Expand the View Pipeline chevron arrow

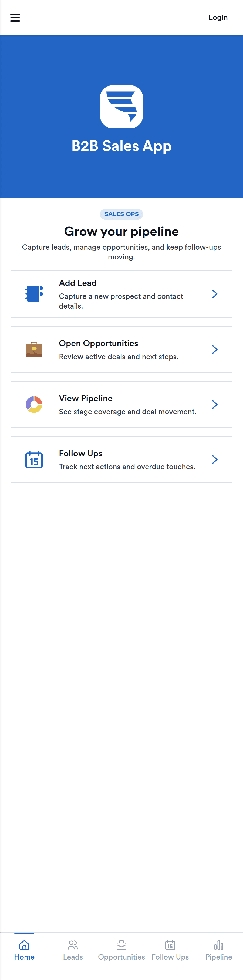[215, 404]
